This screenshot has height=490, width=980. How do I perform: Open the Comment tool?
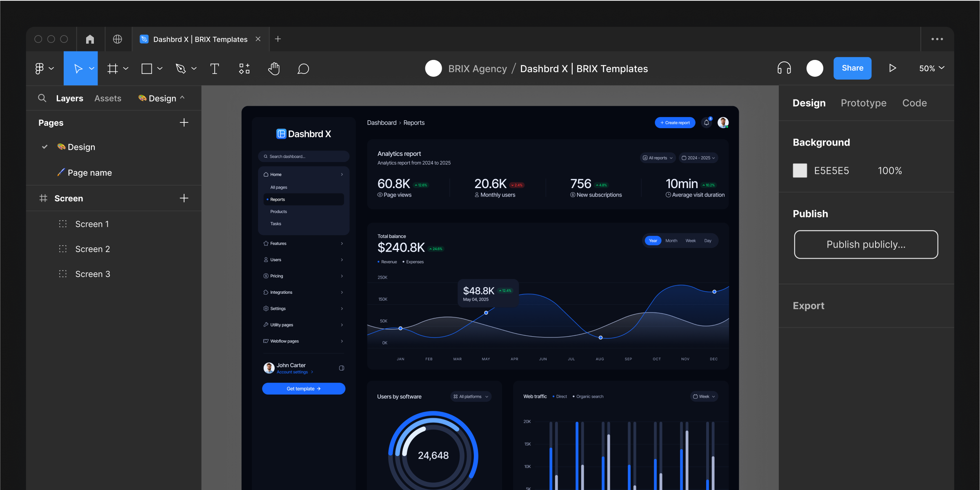[x=303, y=68]
